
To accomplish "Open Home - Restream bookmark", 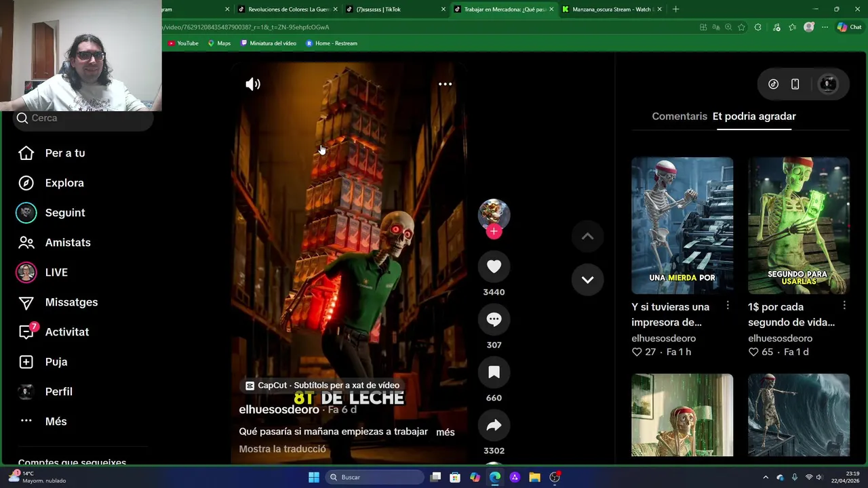I will click(x=332, y=43).
